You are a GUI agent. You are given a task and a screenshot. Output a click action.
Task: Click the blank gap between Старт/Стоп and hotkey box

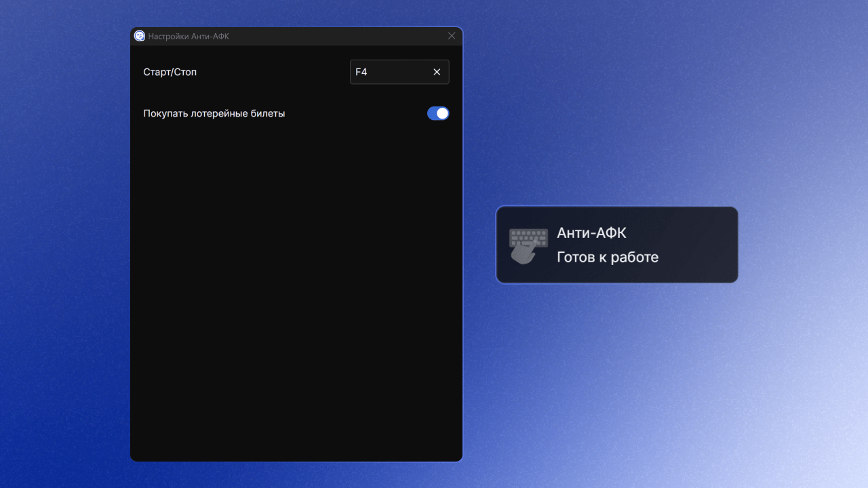(x=271, y=72)
